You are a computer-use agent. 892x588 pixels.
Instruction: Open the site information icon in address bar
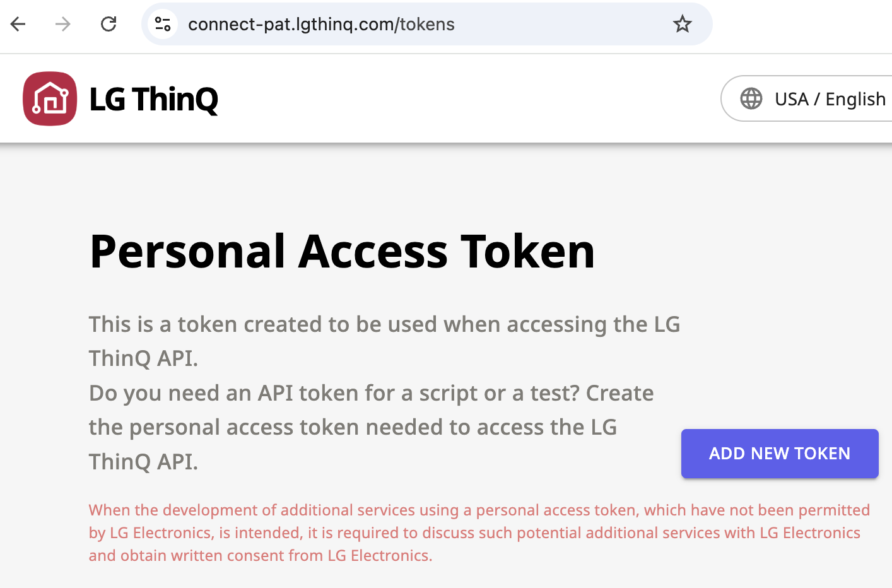point(163,24)
